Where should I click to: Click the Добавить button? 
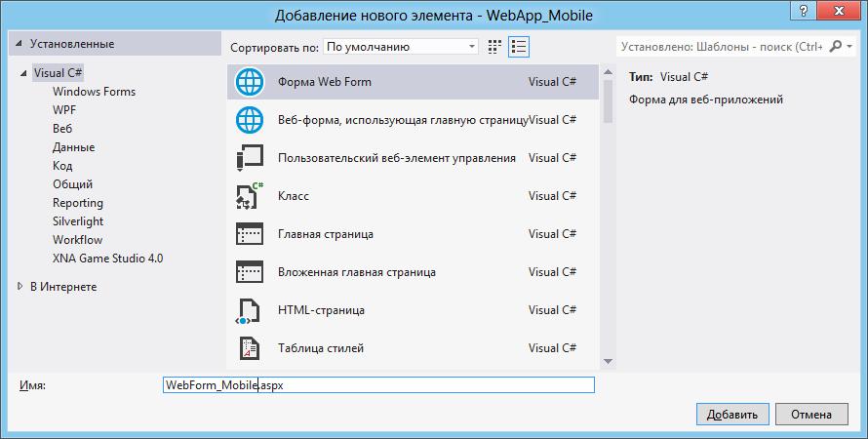pyautogui.click(x=732, y=414)
